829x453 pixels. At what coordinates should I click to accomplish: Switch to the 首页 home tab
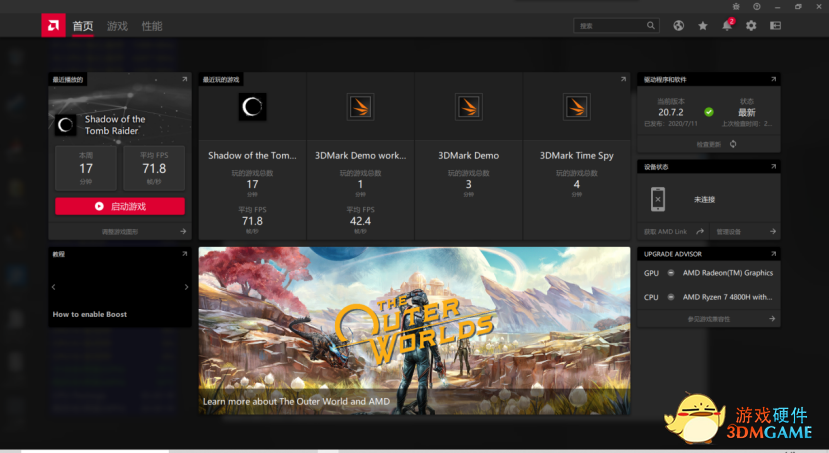pos(82,26)
